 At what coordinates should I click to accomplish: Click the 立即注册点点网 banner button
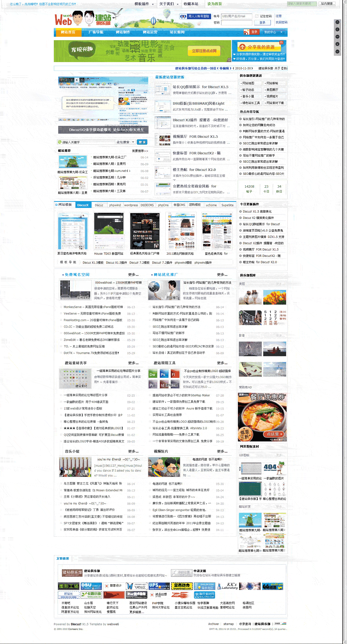point(204,51)
